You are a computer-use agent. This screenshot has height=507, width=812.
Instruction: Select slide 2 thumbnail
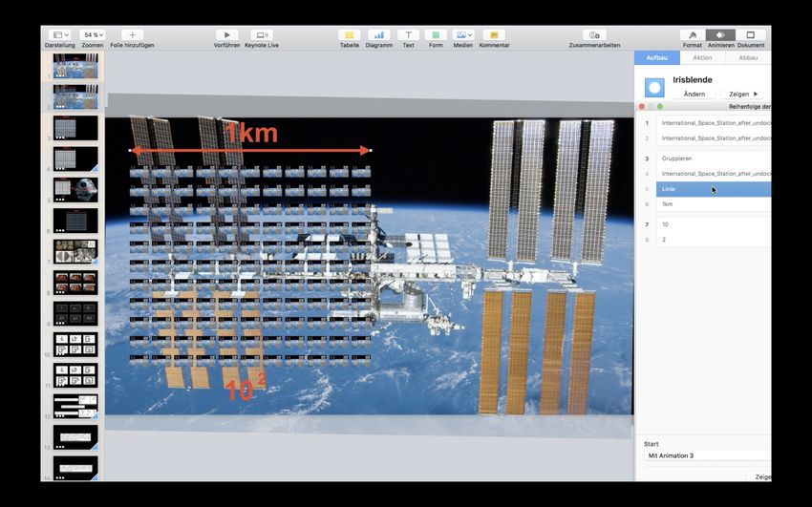[75, 96]
